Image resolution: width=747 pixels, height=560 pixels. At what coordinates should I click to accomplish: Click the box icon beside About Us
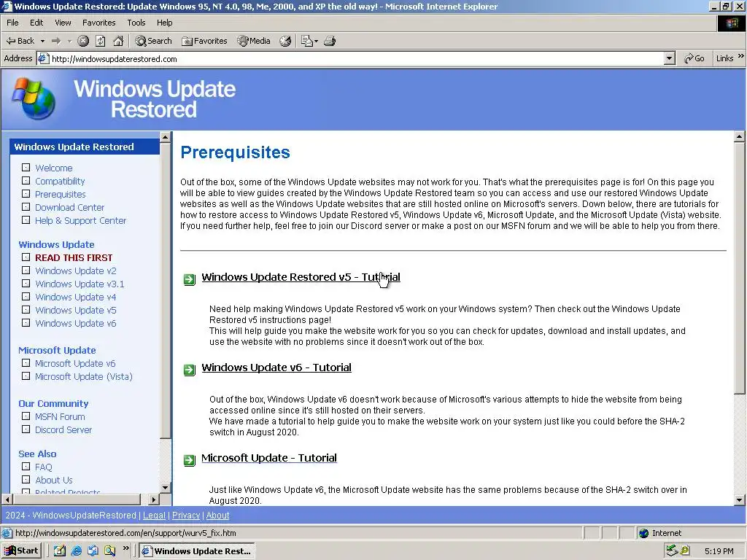[26, 480]
